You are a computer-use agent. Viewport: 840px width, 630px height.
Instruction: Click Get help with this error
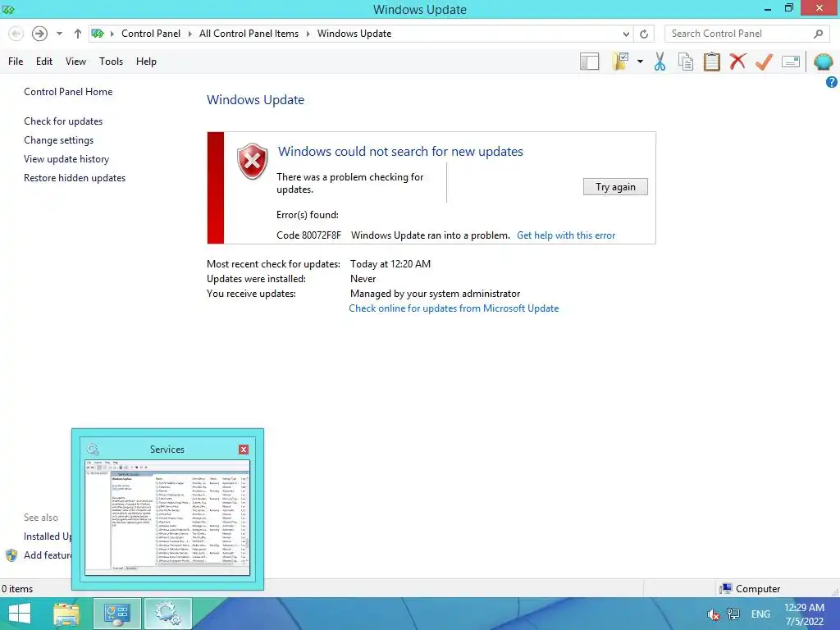pos(566,235)
